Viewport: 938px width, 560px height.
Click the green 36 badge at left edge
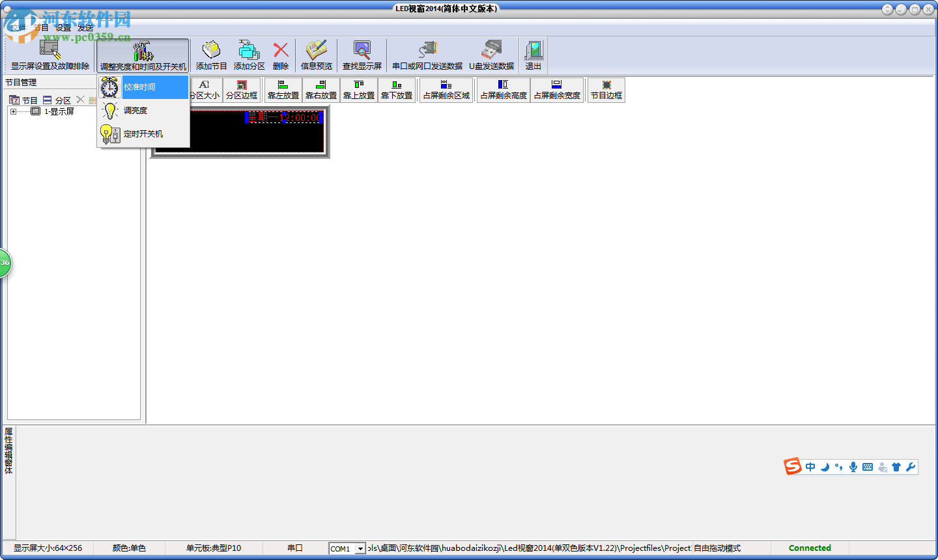5,263
